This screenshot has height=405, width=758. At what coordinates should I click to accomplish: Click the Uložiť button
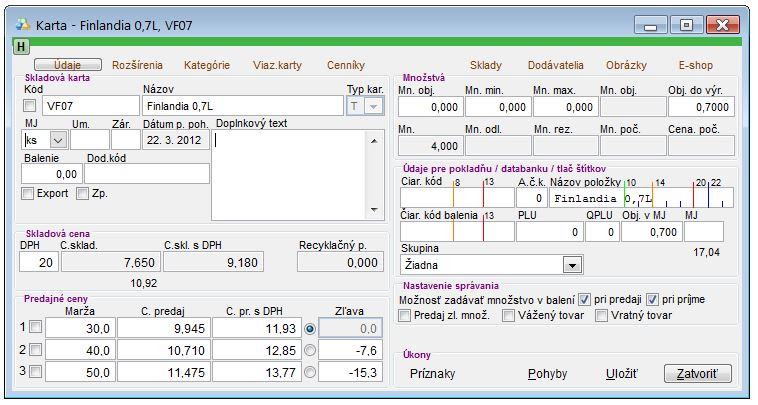621,374
